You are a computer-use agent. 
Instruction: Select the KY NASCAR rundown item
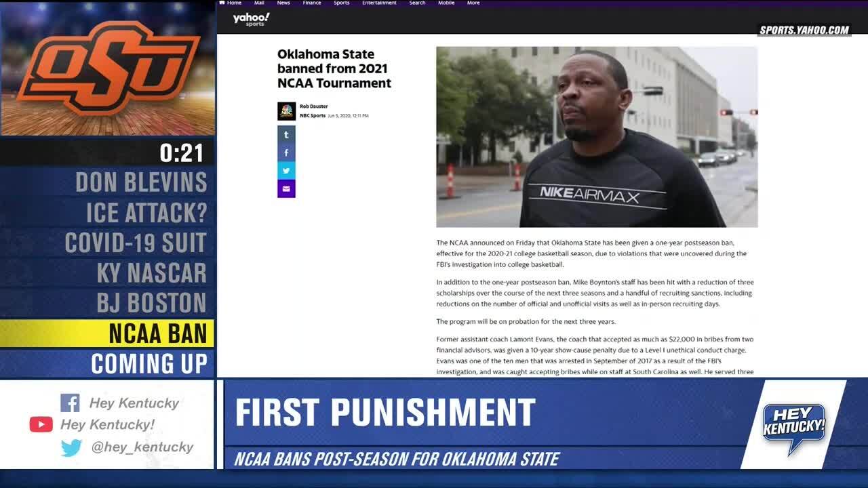(107, 273)
